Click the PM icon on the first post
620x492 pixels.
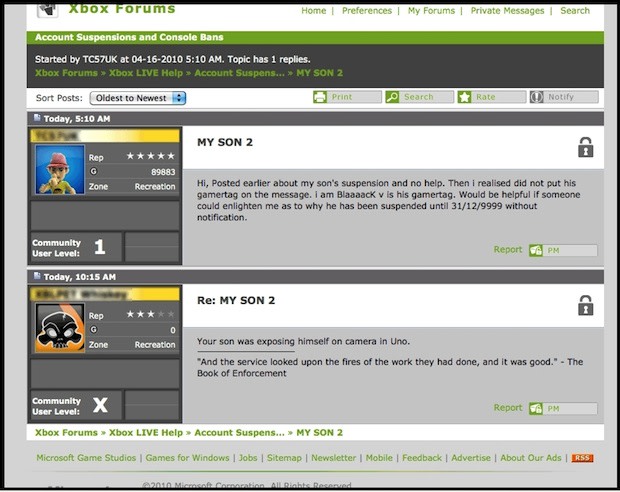click(536, 250)
